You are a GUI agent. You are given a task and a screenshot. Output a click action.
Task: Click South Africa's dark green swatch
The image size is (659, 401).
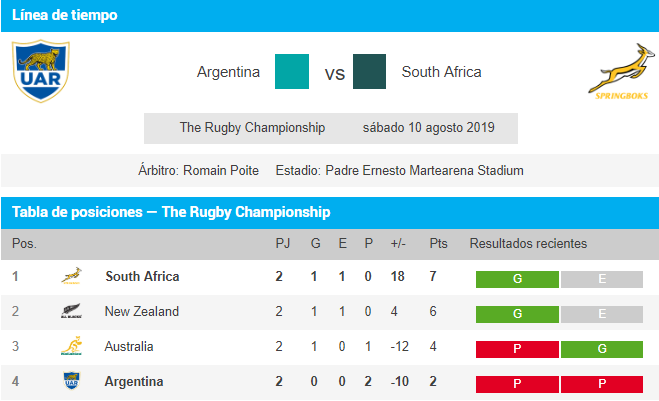click(x=369, y=71)
